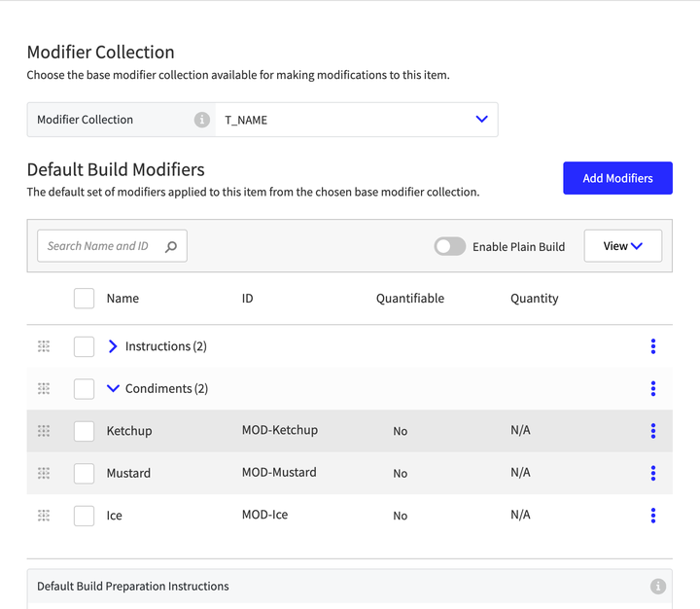The image size is (700, 609).
Task: Focus the Search Name and ID field
Action: tap(112, 246)
